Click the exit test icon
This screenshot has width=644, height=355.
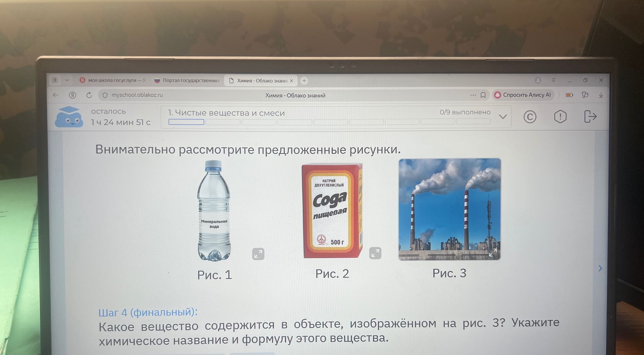click(590, 116)
